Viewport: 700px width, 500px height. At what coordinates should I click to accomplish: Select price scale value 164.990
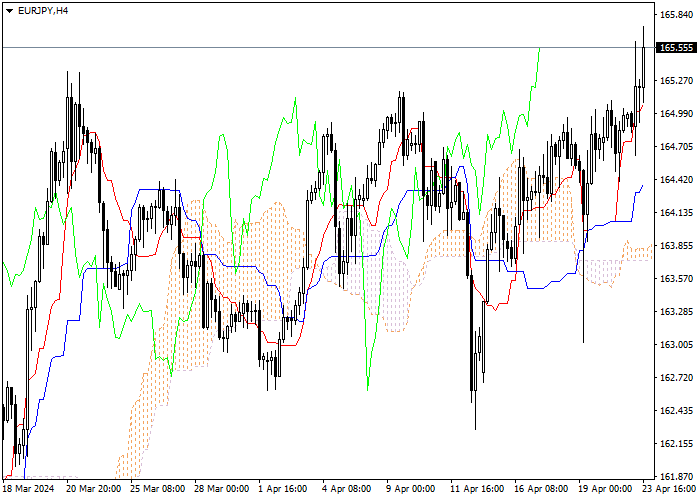[676, 114]
